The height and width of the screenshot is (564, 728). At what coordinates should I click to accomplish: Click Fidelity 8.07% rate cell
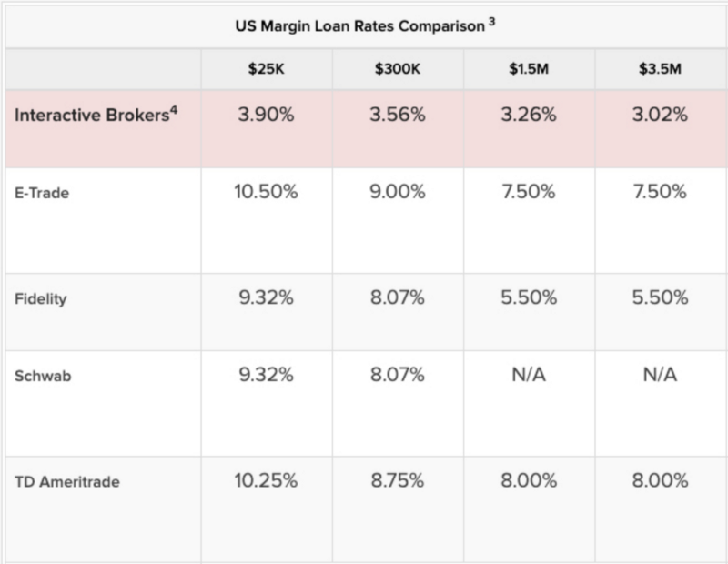tap(398, 297)
